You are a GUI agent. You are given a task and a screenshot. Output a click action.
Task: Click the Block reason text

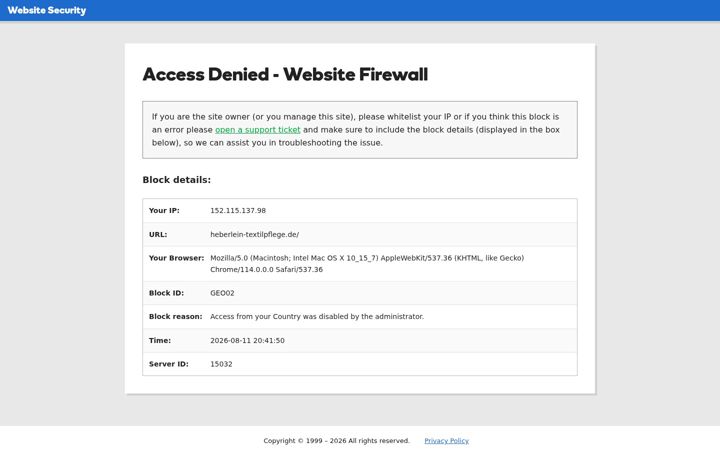click(317, 317)
